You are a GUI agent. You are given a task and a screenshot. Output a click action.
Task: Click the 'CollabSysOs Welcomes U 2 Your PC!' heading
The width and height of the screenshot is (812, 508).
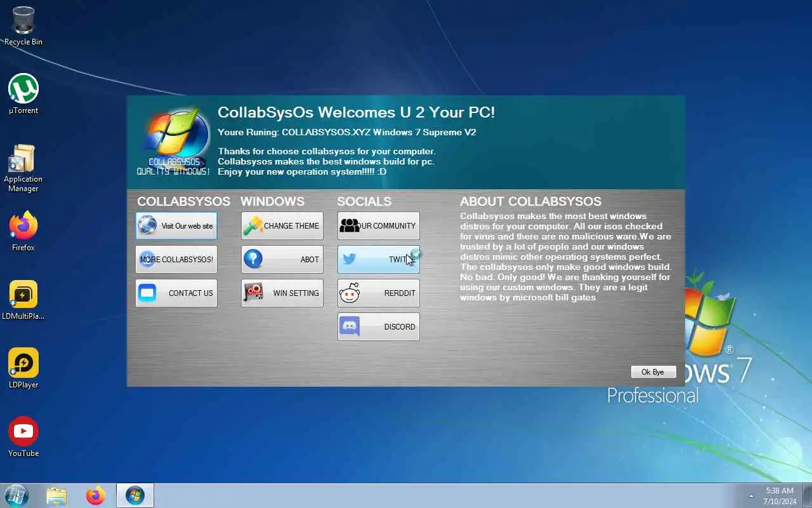click(356, 112)
